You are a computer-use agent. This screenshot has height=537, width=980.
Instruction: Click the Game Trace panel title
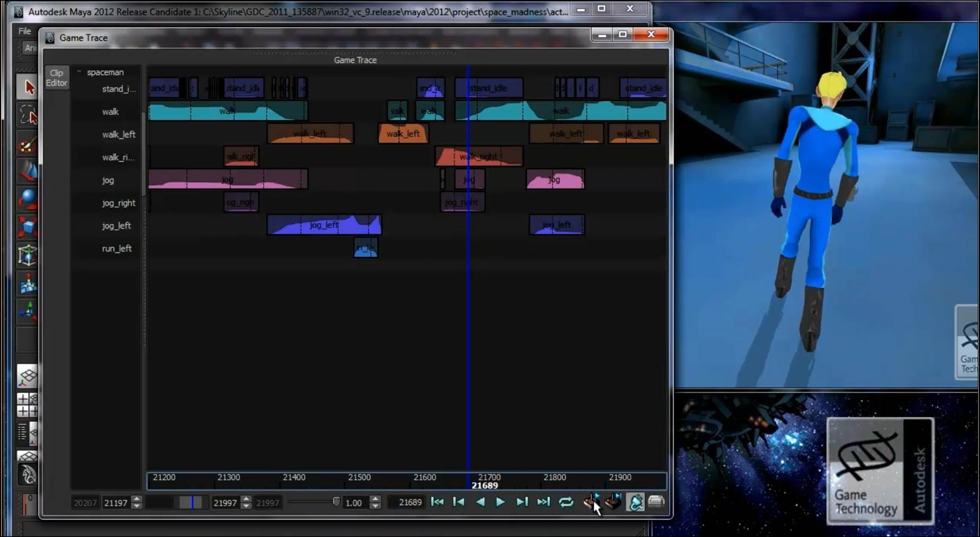355,60
